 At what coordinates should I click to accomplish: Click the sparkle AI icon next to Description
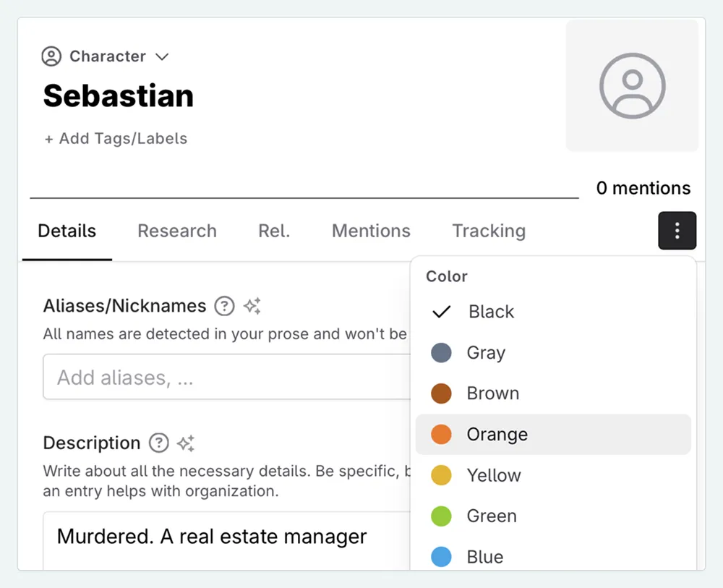pos(186,443)
